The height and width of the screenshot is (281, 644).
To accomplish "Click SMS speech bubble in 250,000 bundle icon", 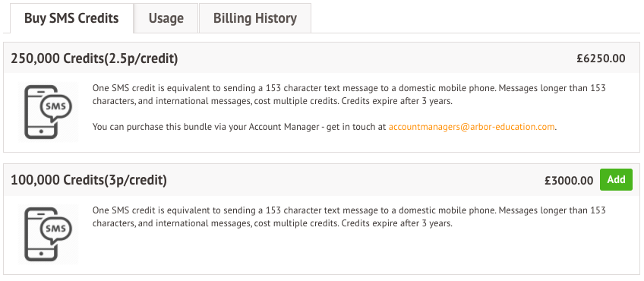I will tap(56, 108).
